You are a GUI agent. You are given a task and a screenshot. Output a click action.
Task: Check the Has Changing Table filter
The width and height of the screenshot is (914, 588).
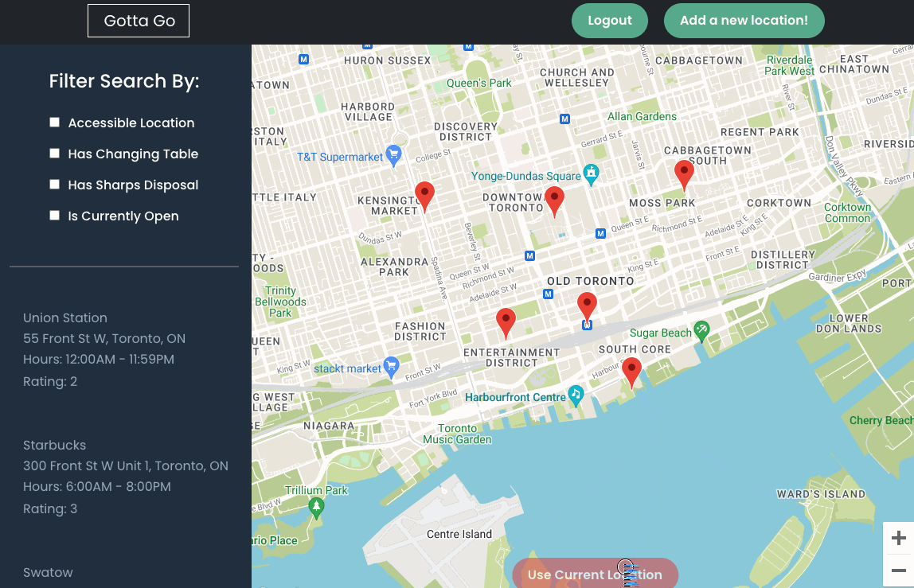(x=55, y=154)
